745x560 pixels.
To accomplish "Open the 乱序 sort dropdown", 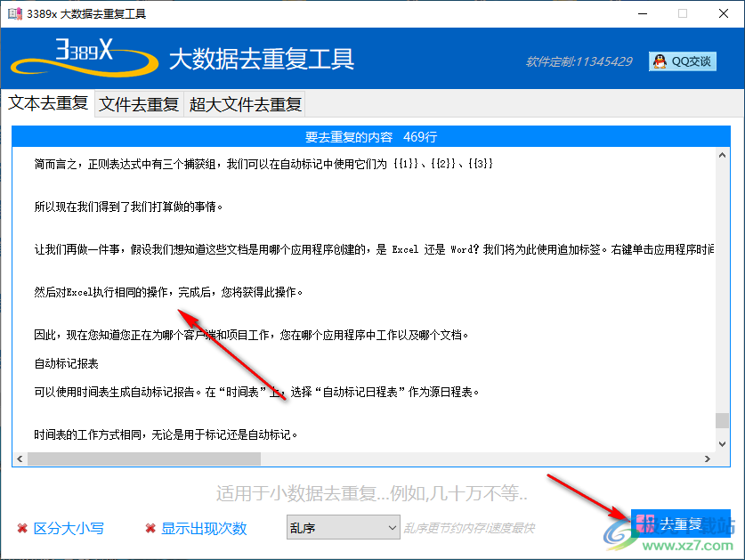I will pos(343,527).
